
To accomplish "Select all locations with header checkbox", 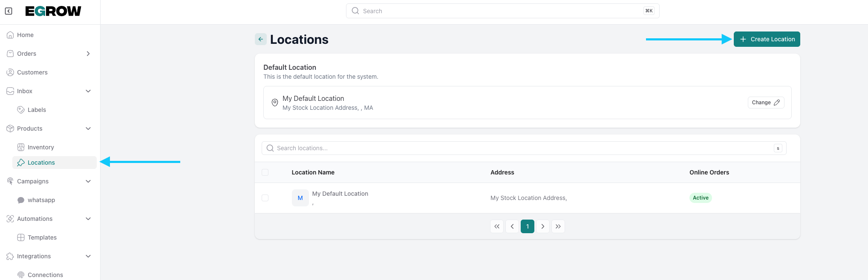I will 265,172.
